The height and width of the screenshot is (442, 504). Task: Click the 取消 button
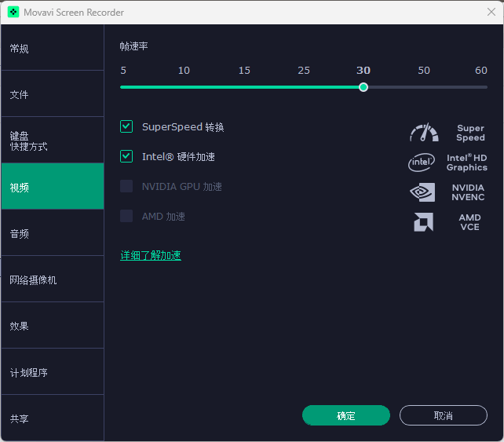[x=444, y=415]
